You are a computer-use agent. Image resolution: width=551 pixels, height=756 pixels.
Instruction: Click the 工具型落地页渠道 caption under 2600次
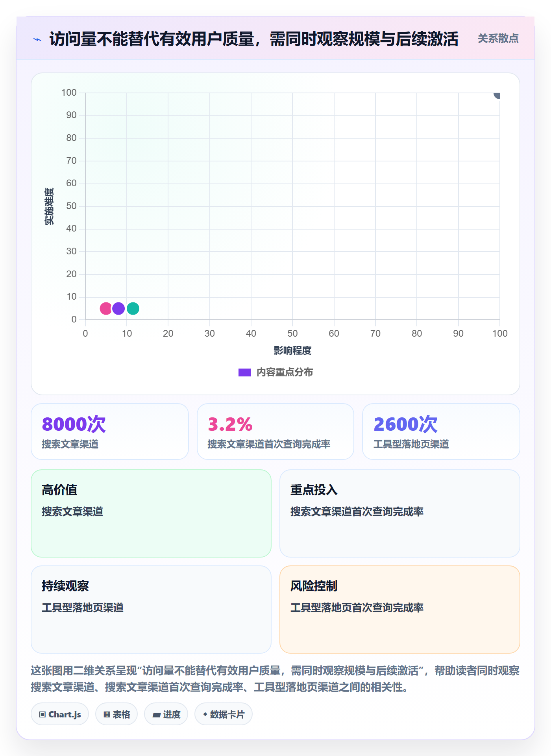[x=411, y=444]
